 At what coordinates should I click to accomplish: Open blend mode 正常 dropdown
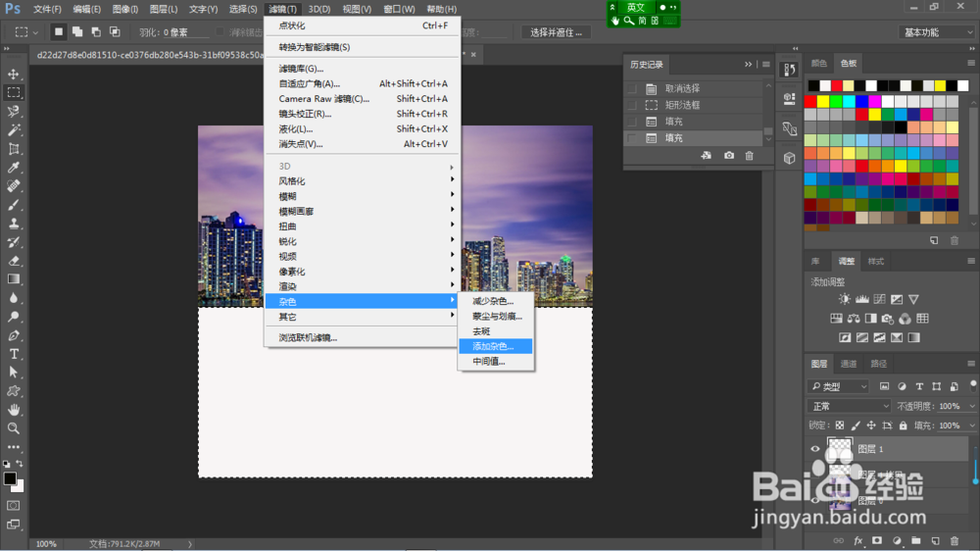click(x=850, y=406)
